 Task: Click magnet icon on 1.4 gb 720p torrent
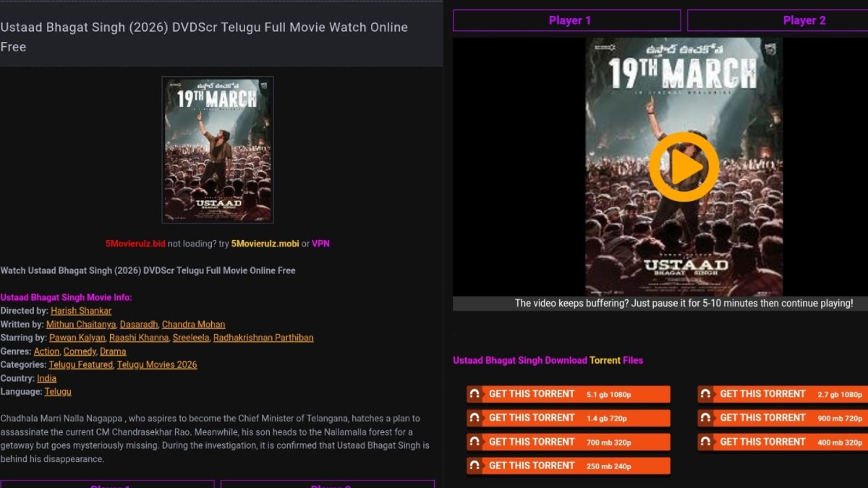(475, 418)
